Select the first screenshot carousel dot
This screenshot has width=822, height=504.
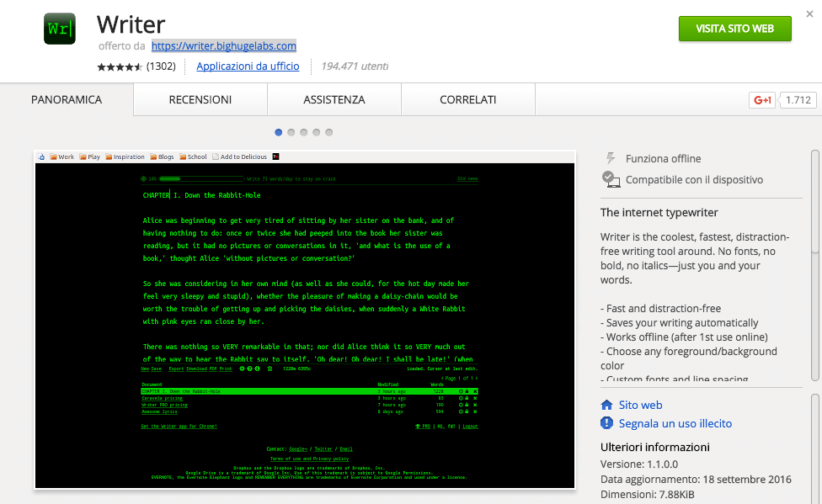click(x=279, y=133)
